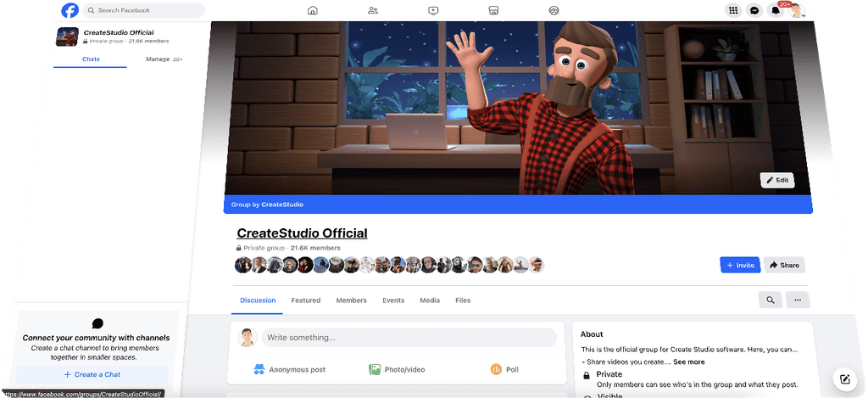The image size is (868, 398).
Task: Click the Share button
Action: coord(784,265)
